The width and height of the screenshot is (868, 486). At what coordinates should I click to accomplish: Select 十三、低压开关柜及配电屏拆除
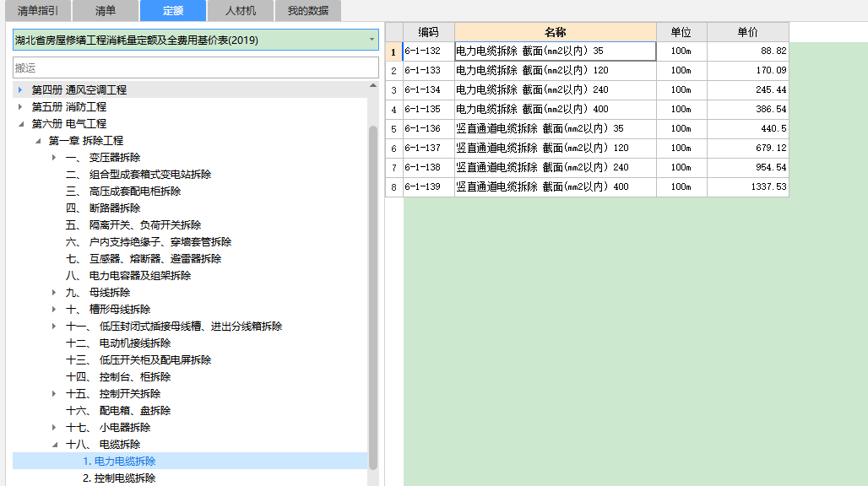tap(138, 360)
